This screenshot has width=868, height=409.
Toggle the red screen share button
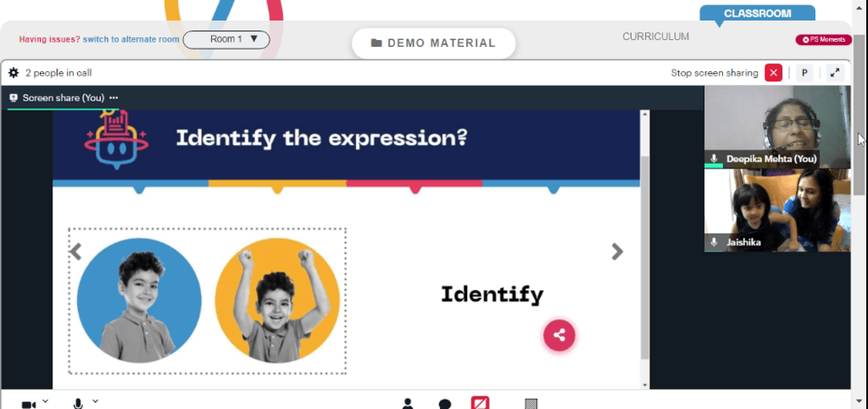tap(480, 403)
